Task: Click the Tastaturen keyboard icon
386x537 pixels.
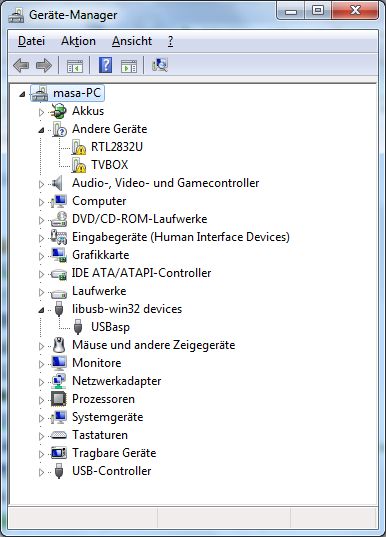Action: coord(59,435)
